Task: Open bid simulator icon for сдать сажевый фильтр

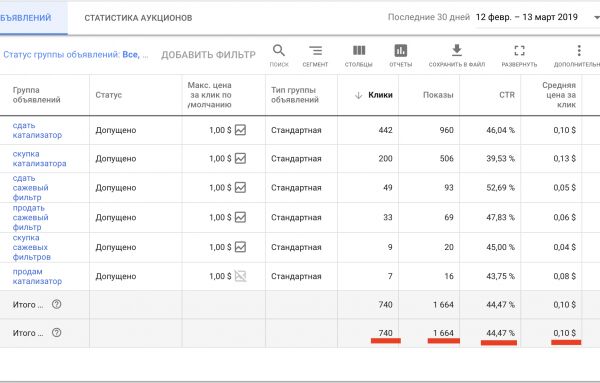Action: coord(240,187)
